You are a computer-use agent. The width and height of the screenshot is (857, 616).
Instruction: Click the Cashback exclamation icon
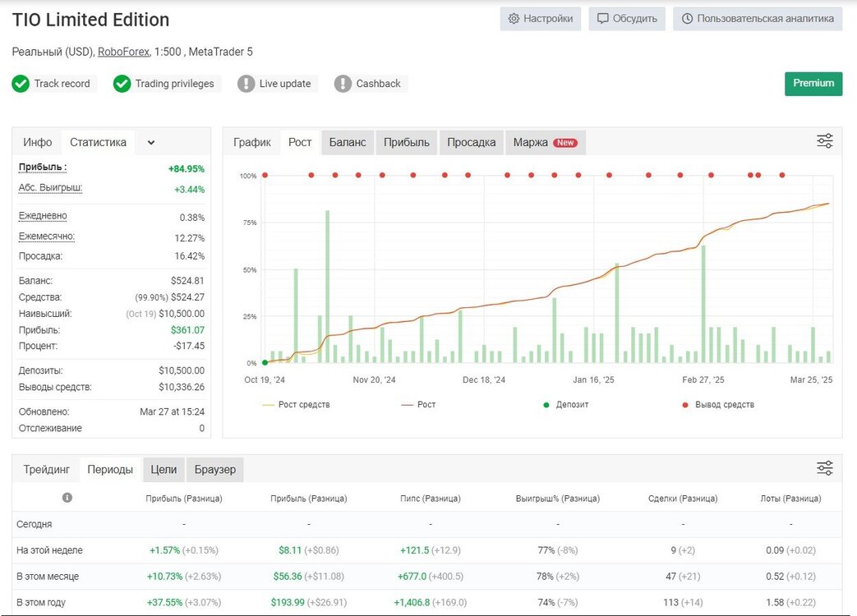pos(343,84)
